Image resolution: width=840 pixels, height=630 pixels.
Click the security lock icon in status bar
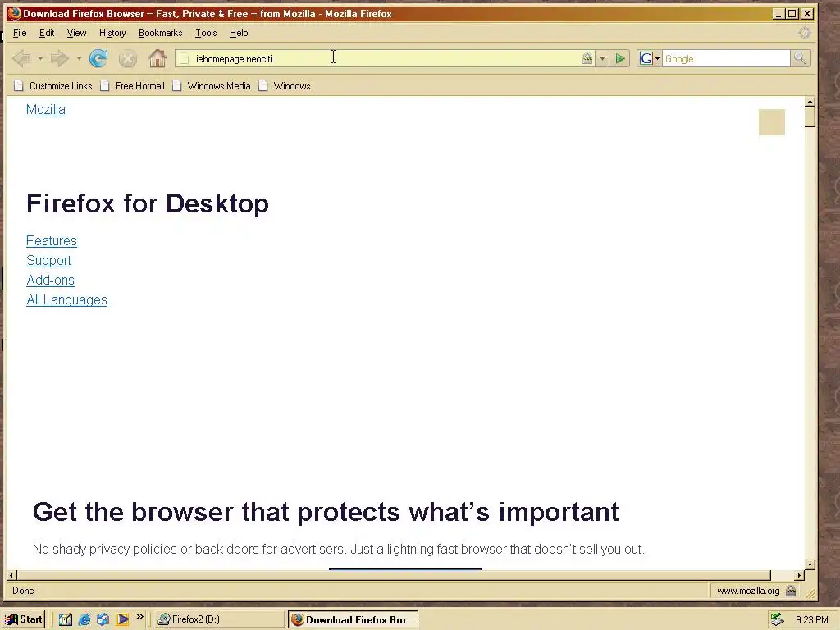click(791, 591)
